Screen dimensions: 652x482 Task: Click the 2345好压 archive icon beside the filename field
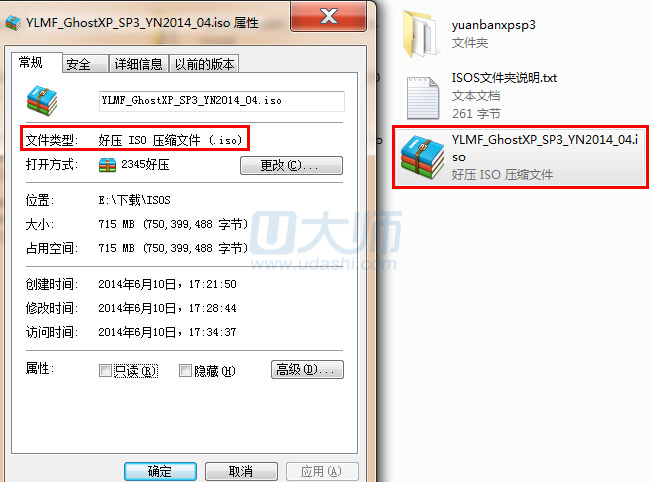pyautogui.click(x=42, y=100)
